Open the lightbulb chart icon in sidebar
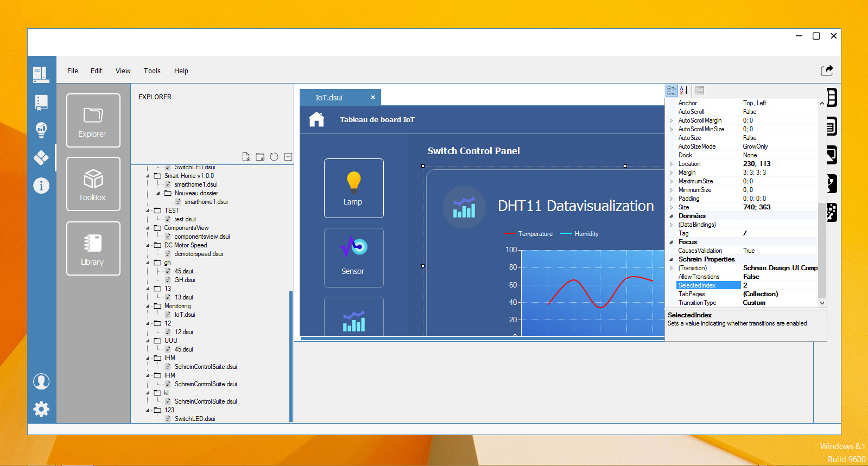Viewport: 868px width, 466px height. (41, 130)
